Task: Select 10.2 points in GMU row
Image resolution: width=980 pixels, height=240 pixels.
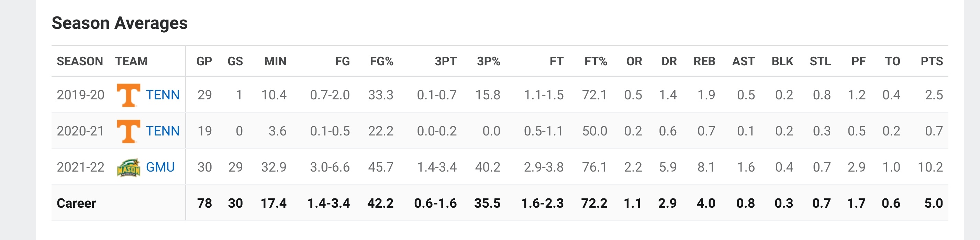Action: [x=930, y=167]
